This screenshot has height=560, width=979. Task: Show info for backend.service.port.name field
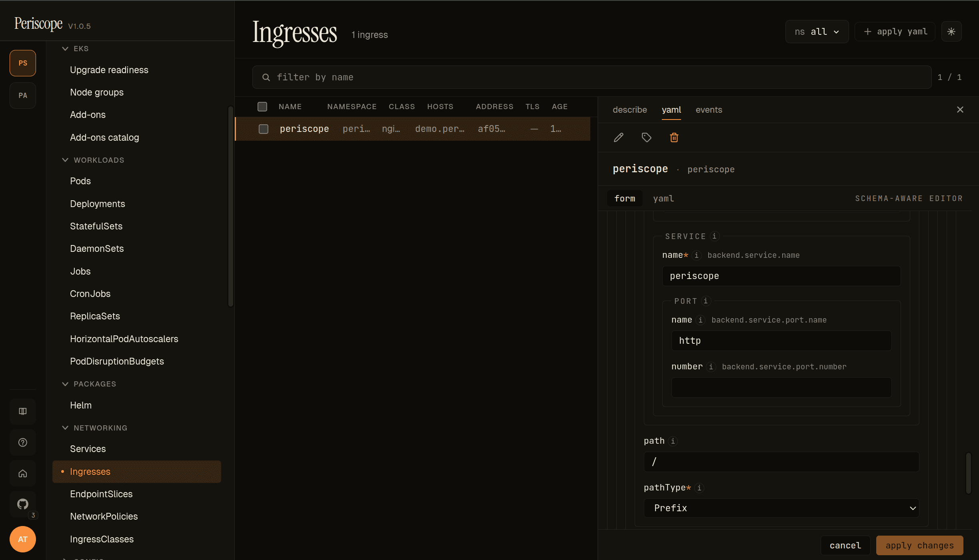pyautogui.click(x=700, y=320)
